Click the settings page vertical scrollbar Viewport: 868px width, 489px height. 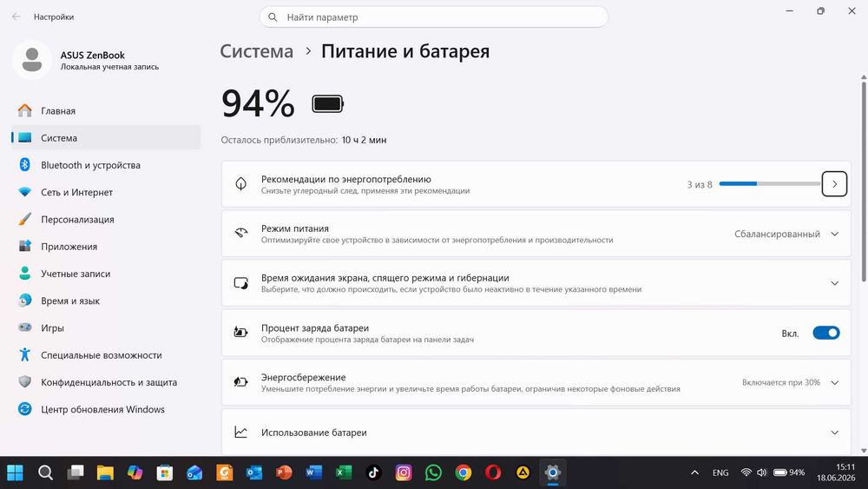coord(864,180)
